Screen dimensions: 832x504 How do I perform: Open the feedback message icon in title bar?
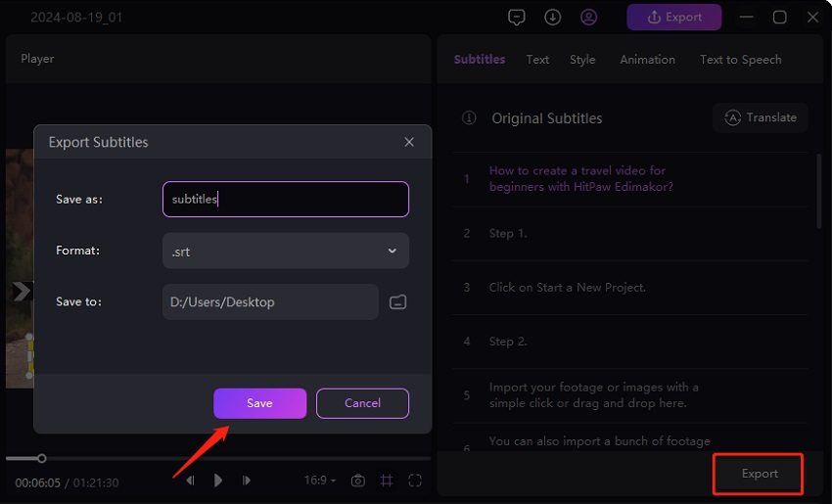click(517, 17)
